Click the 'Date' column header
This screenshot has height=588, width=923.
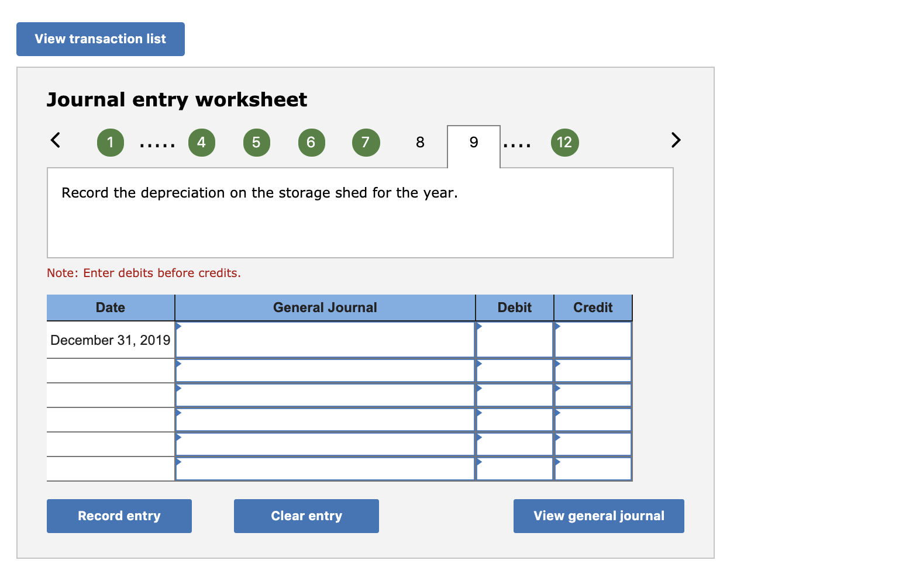[111, 307]
